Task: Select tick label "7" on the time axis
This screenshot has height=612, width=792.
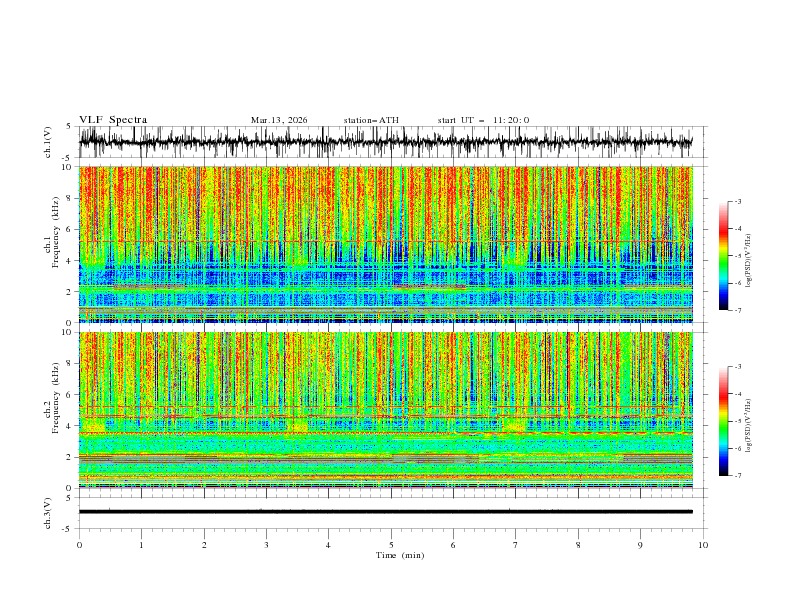Action: pyautogui.click(x=516, y=545)
